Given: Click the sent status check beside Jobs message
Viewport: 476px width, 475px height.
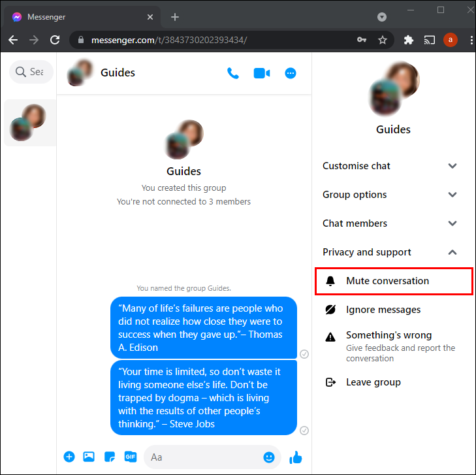Looking at the screenshot, I should (x=304, y=431).
